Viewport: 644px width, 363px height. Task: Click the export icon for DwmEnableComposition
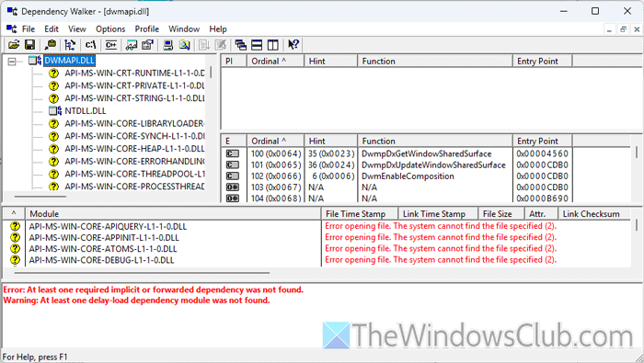point(233,176)
